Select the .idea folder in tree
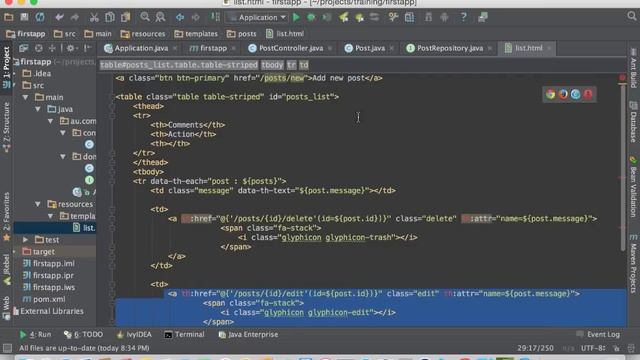The width and height of the screenshot is (640, 360). point(42,74)
